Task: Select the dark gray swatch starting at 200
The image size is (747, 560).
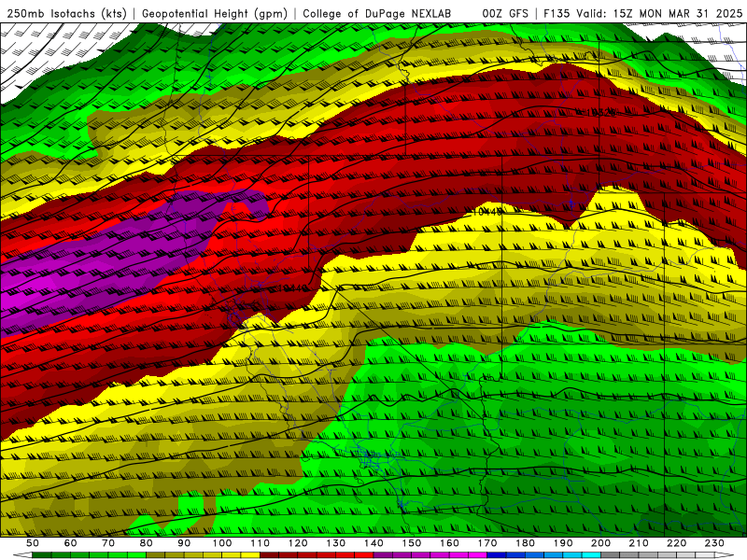Action: tap(611, 554)
